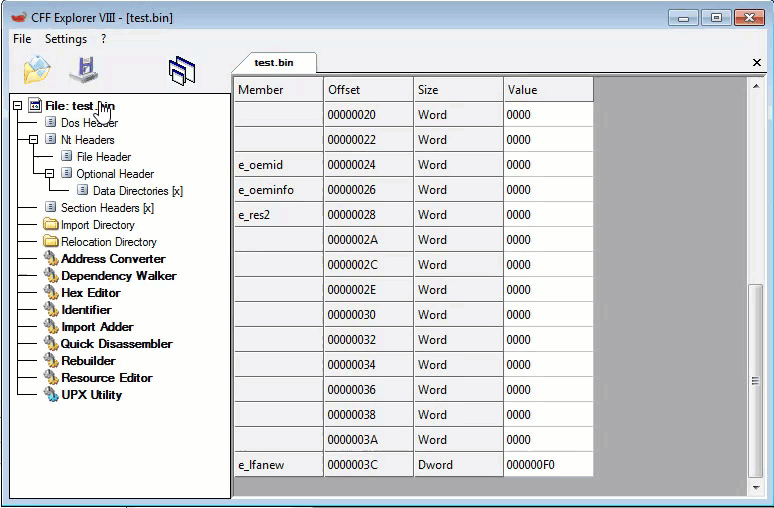This screenshot has height=508, width=774.
Task: Click the Dword size cell
Action: point(459,465)
